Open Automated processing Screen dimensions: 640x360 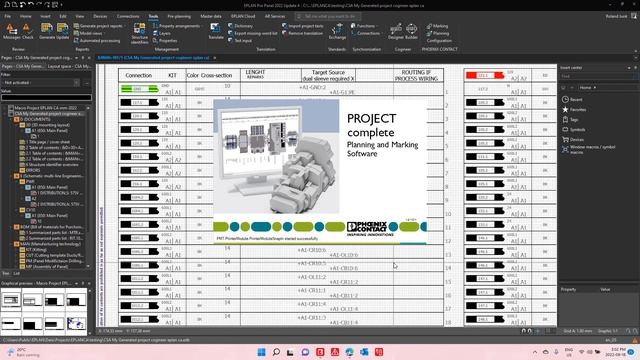point(97,41)
